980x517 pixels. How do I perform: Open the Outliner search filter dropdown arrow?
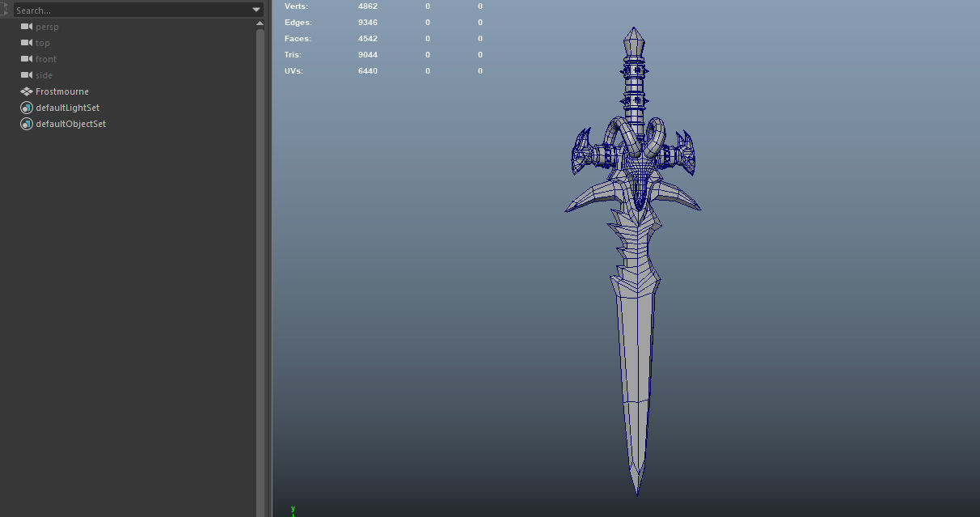click(x=256, y=11)
